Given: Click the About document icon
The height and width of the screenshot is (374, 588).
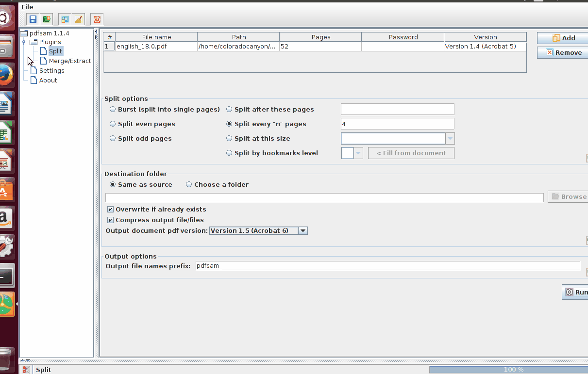Looking at the screenshot, I should [x=34, y=80].
